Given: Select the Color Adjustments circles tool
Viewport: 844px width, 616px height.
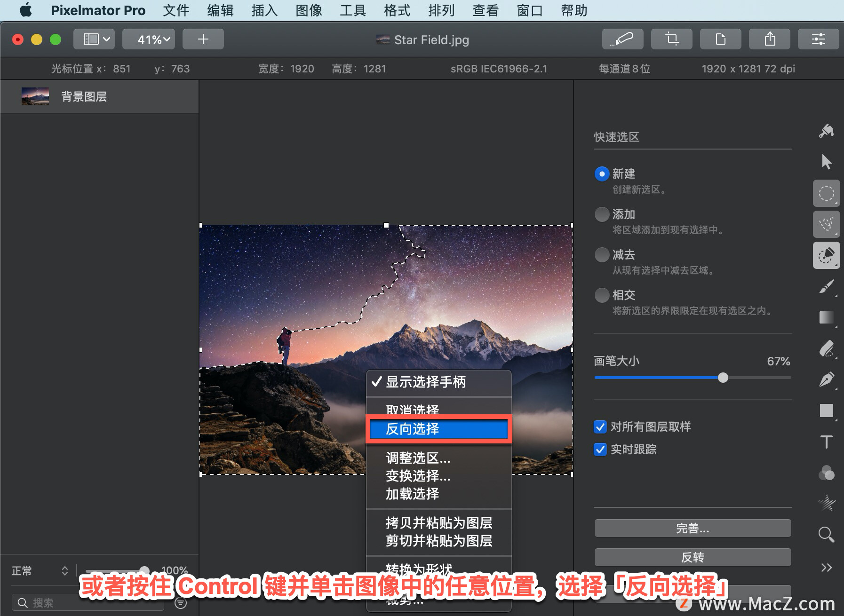Looking at the screenshot, I should (x=826, y=473).
